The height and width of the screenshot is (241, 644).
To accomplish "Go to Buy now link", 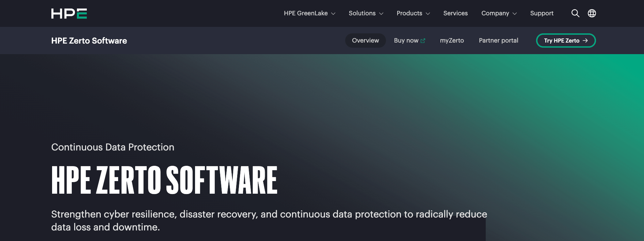I will [x=409, y=41].
